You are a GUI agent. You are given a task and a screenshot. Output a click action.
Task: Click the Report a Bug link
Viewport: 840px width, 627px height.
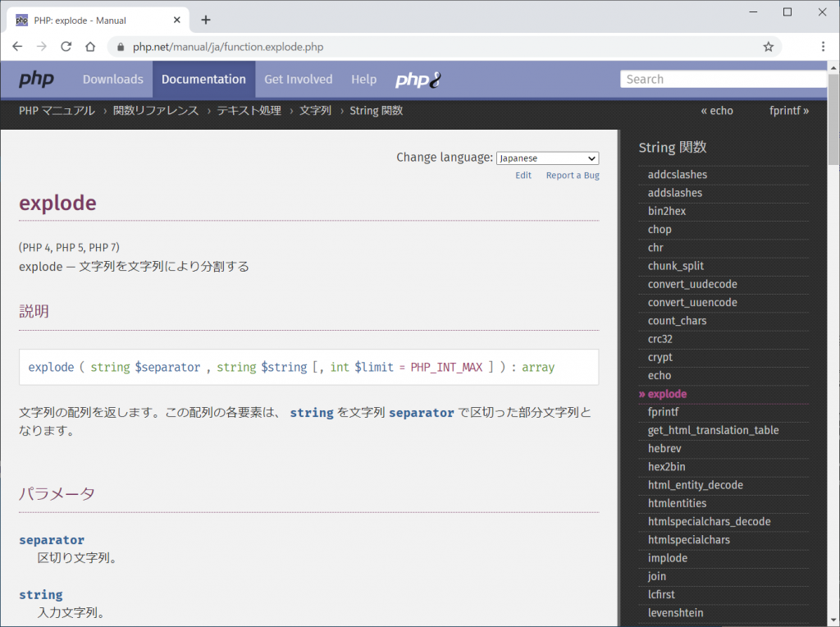[572, 175]
